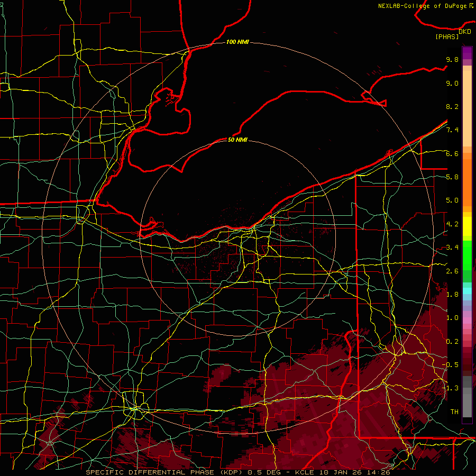Select the 1.0 scale value
The image size is (476, 476).
click(452, 318)
